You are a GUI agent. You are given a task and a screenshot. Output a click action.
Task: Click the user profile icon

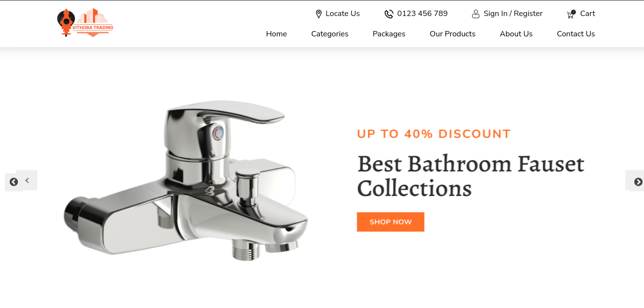tap(475, 14)
